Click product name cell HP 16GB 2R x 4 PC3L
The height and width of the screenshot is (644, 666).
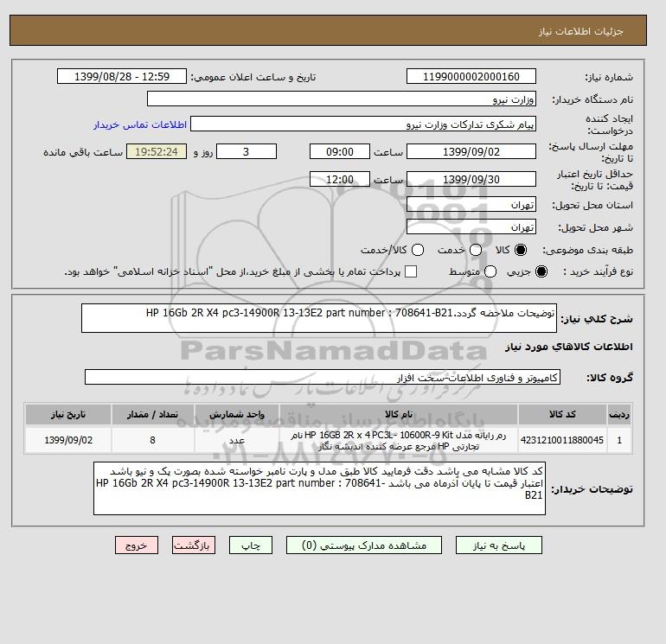coord(399,440)
